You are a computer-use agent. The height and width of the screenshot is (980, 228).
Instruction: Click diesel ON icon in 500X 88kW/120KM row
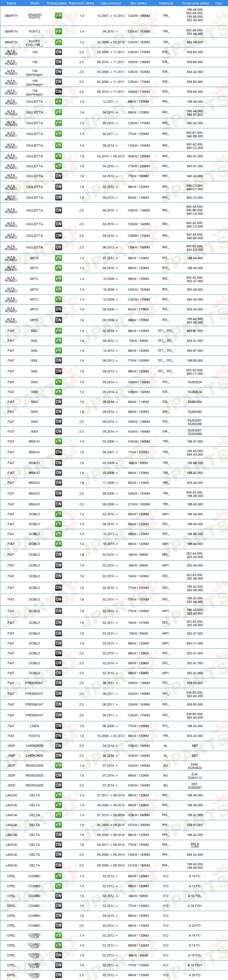tap(58, 412)
